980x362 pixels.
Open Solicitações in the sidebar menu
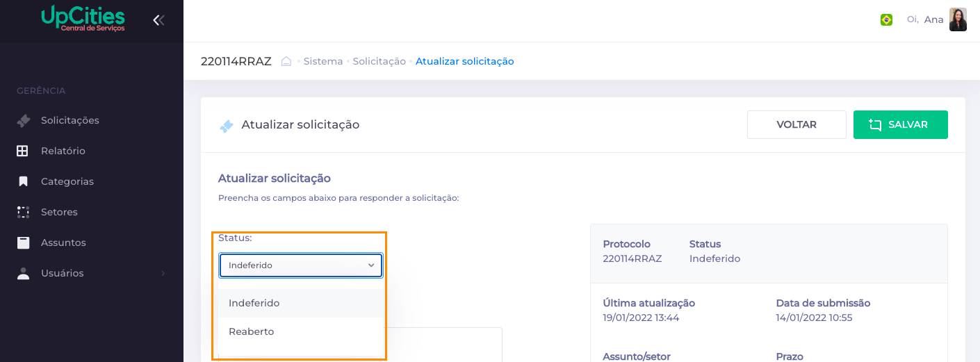70,120
